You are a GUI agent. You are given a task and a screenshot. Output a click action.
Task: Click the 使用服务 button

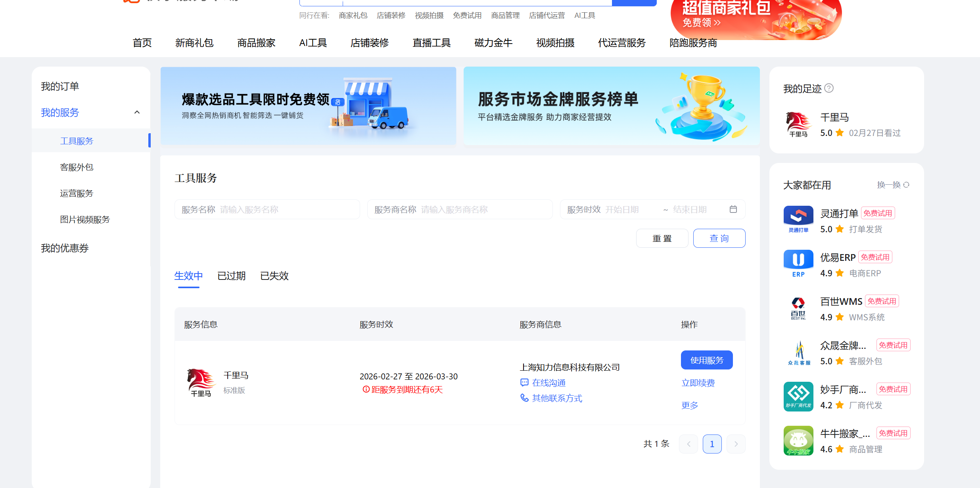click(x=706, y=360)
